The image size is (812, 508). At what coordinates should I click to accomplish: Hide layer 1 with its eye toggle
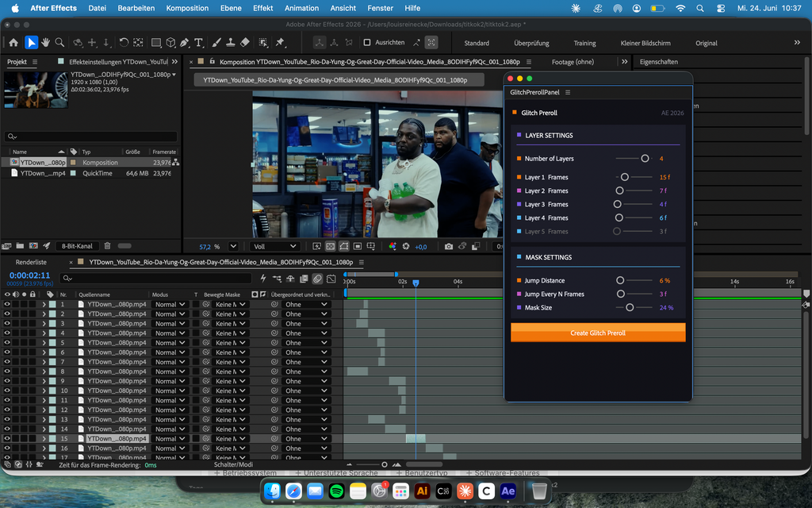click(7, 304)
